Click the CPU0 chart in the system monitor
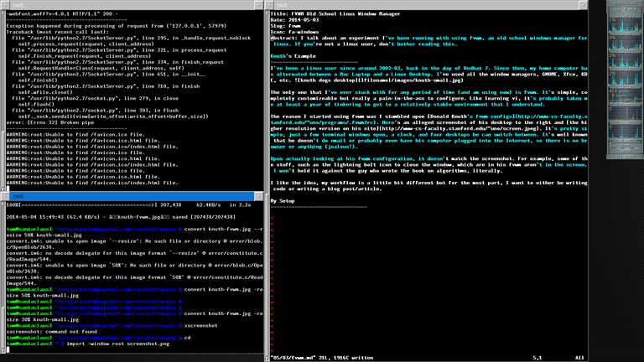Image resolution: width=644 pixels, height=362 pixels. point(625,24)
